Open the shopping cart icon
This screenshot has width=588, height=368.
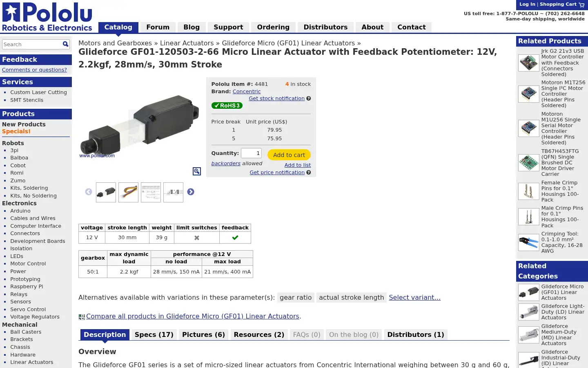click(x=581, y=5)
